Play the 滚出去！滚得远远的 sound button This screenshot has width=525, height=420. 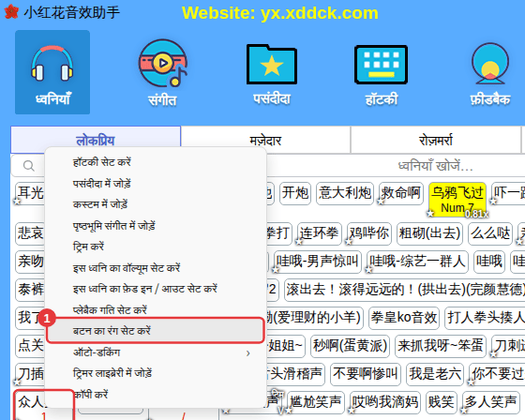404,290
